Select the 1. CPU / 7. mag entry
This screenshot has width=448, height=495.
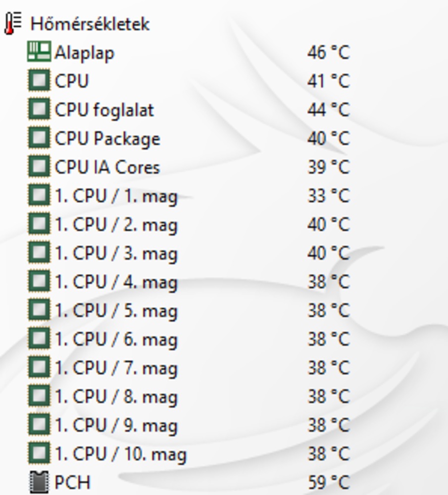point(116,368)
